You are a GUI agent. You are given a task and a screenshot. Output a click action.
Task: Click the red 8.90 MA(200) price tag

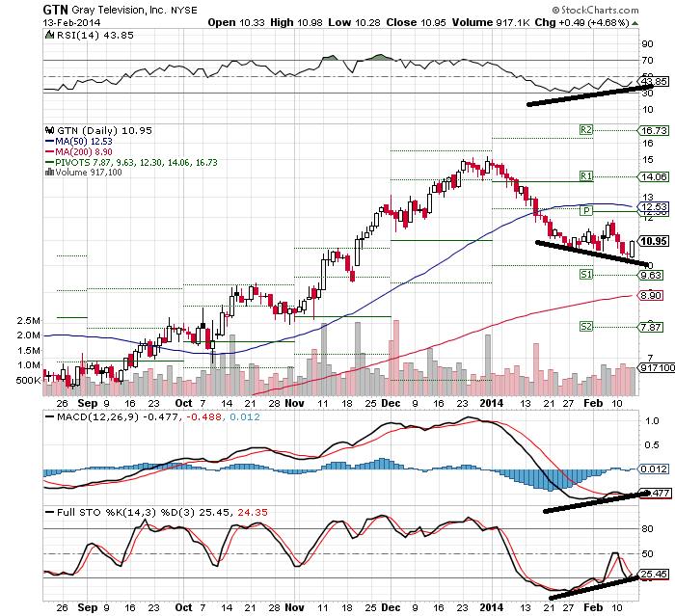(x=651, y=295)
